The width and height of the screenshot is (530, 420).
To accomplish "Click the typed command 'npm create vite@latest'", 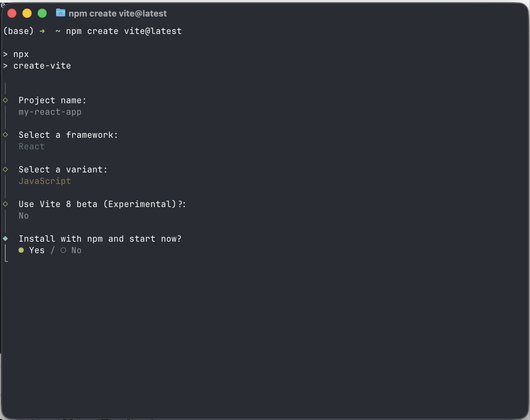I will pos(124,31).
